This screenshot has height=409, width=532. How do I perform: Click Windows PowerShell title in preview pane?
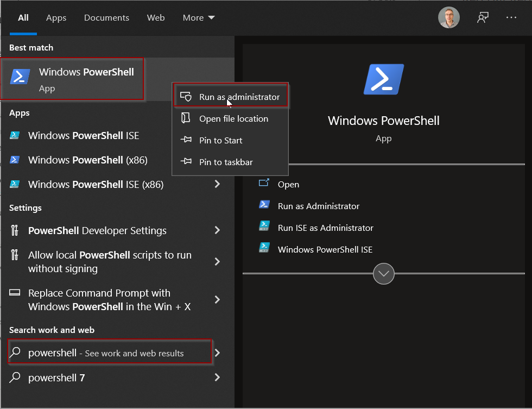pyautogui.click(x=384, y=121)
